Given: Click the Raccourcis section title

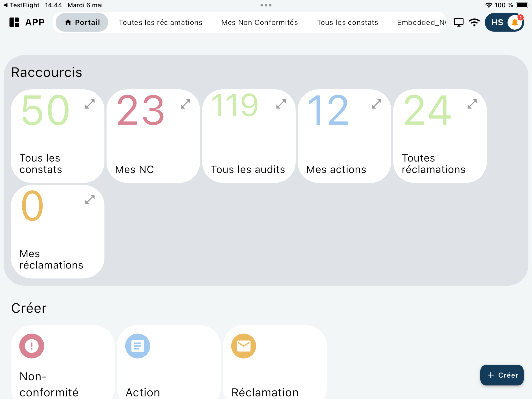Looking at the screenshot, I should [x=47, y=72].
